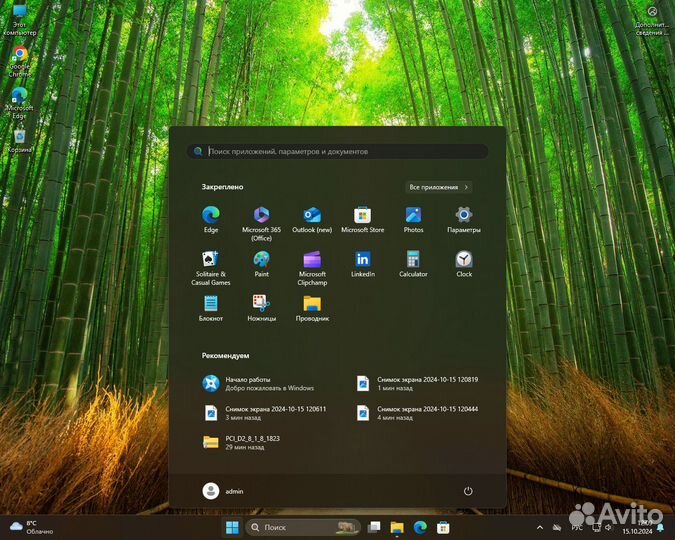Screen dimensions: 675x540
Task: Launch Microsoft 365 (Office)
Action: pyautogui.click(x=261, y=223)
